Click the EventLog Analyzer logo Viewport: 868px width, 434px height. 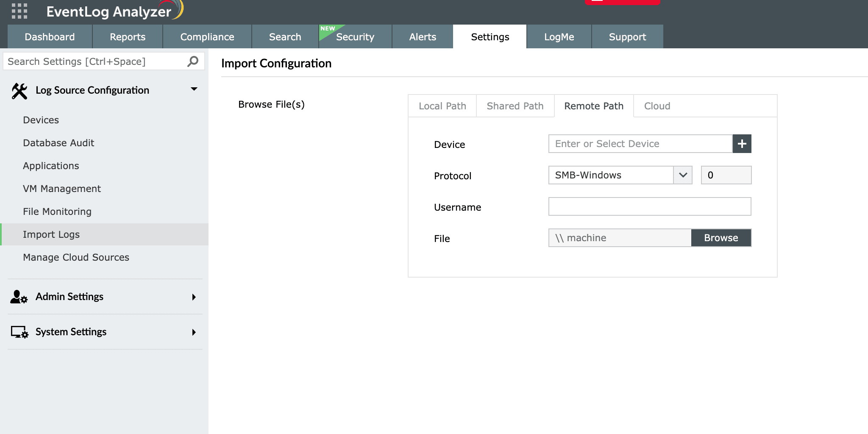coord(114,11)
